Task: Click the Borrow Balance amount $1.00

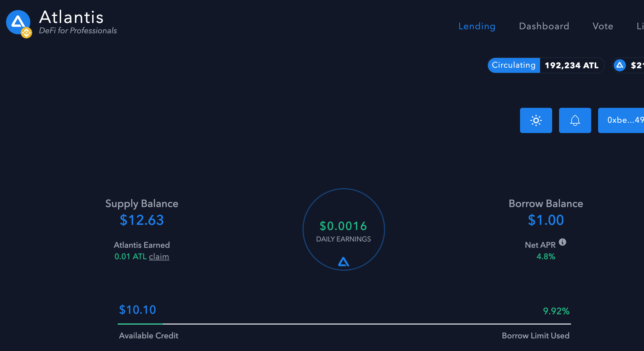Action: point(546,220)
